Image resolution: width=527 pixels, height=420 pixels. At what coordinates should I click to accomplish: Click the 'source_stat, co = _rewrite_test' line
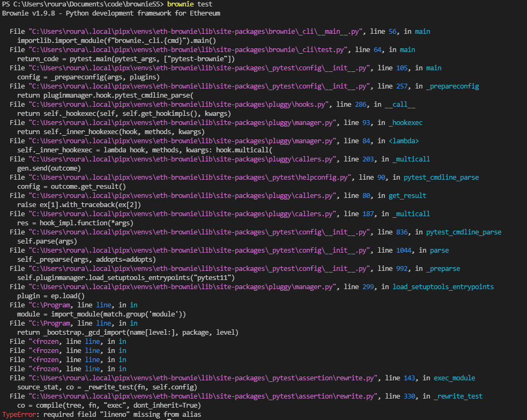107,387
